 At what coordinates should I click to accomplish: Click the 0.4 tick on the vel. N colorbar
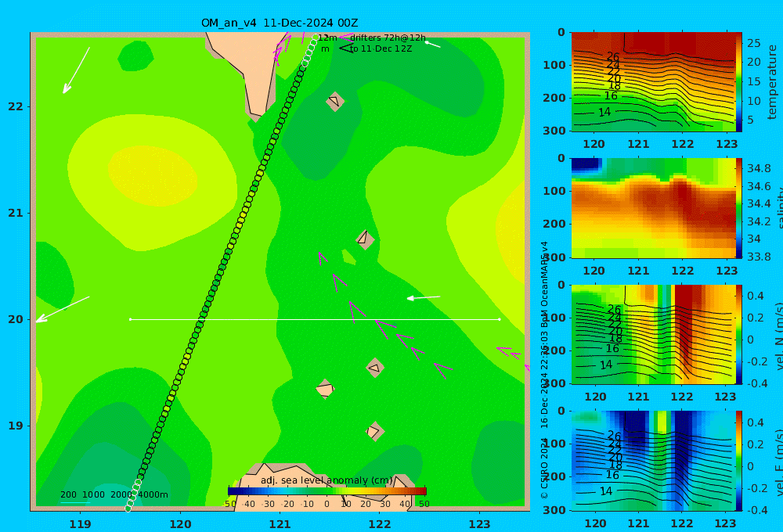(x=756, y=296)
